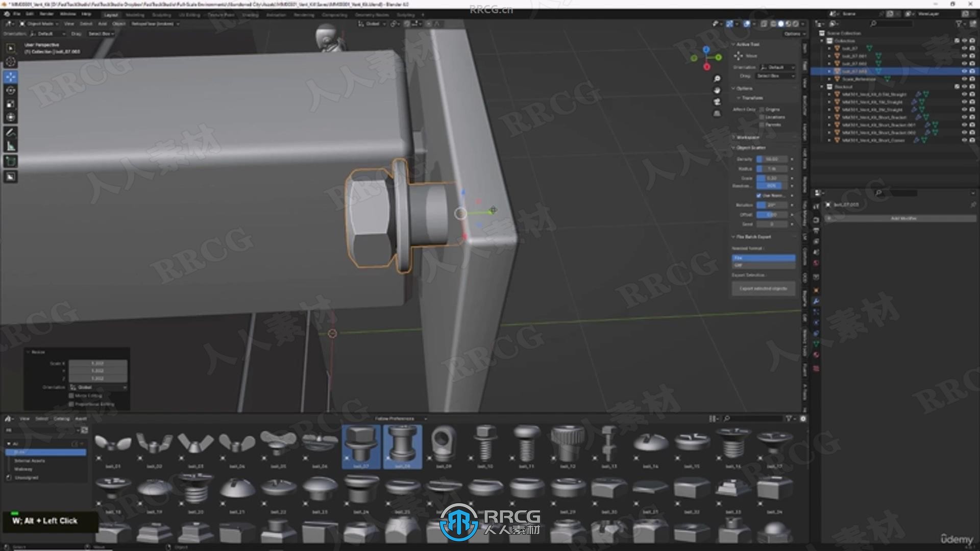Toggle the viewport overlays button

747,24
